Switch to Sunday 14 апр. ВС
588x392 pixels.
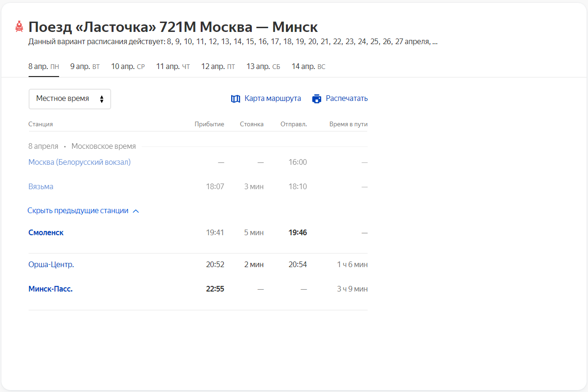308,66
